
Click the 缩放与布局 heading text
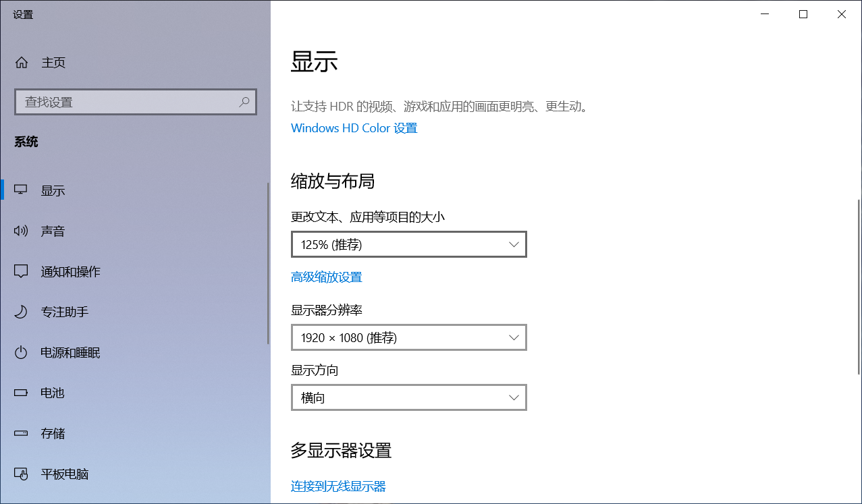pos(333,181)
